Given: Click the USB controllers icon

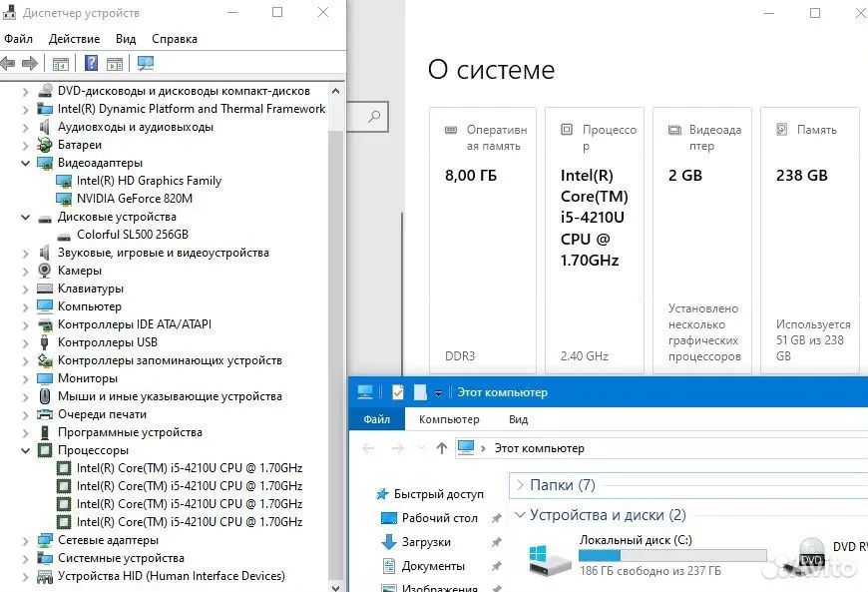Looking at the screenshot, I should point(44,342).
